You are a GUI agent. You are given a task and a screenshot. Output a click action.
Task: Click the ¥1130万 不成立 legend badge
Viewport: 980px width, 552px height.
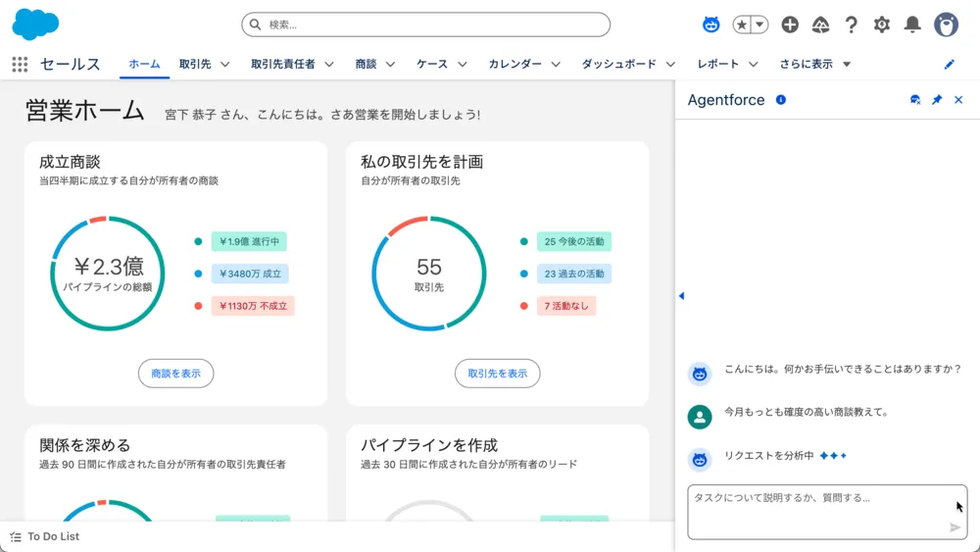(x=253, y=306)
